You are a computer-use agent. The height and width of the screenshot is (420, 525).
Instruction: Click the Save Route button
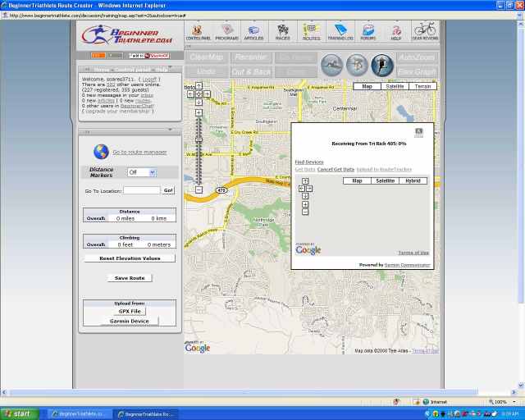(130, 278)
